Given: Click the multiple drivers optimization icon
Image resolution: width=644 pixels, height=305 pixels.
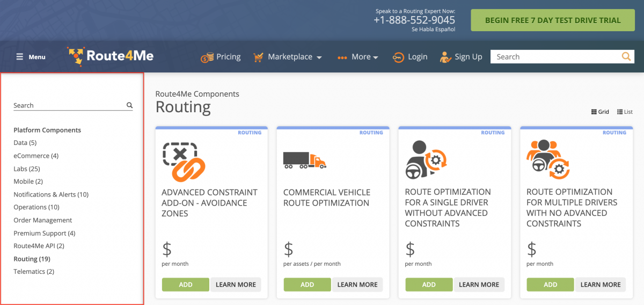Looking at the screenshot, I should click(548, 159).
